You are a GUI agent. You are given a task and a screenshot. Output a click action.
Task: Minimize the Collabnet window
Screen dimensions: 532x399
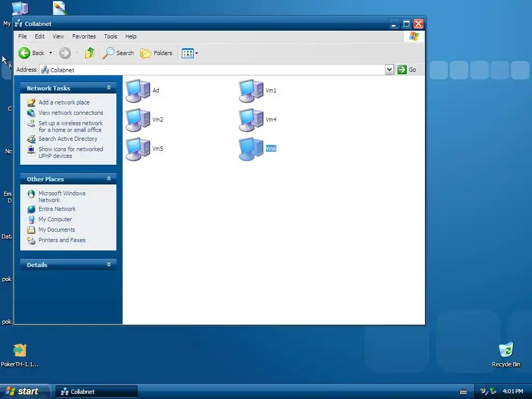tap(394, 24)
